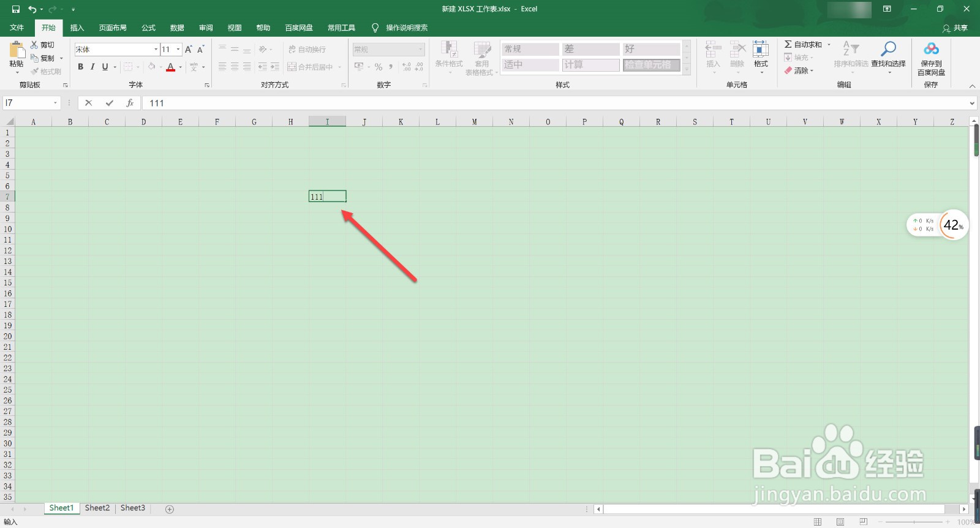The height and width of the screenshot is (528, 980).
Task: Expand the formula bar with its chevron
Action: pyautogui.click(x=972, y=103)
